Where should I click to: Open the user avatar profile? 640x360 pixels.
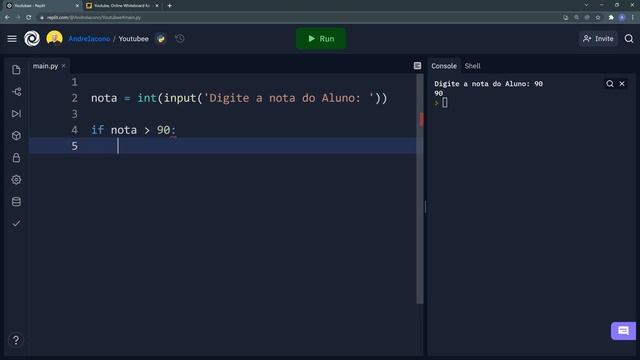(x=54, y=38)
